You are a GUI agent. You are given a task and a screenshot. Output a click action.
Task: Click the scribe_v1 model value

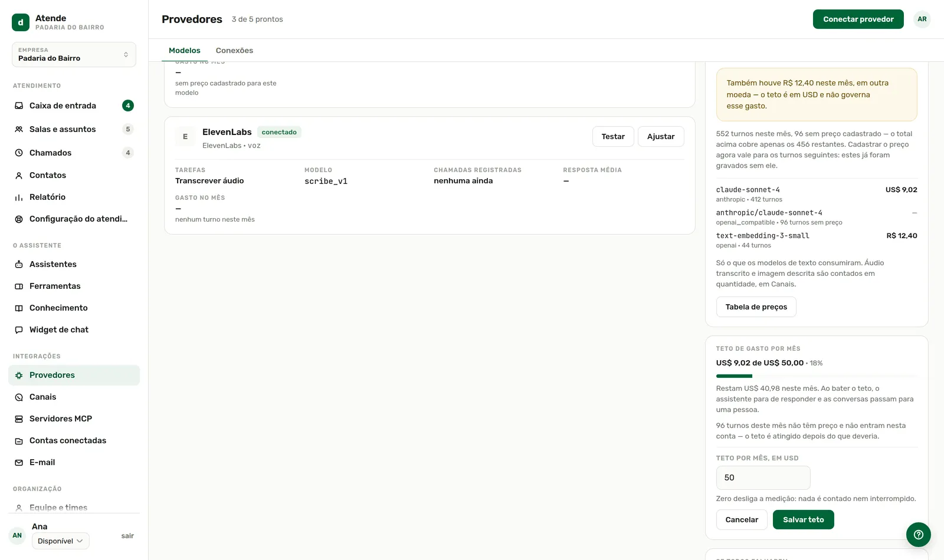(x=326, y=182)
